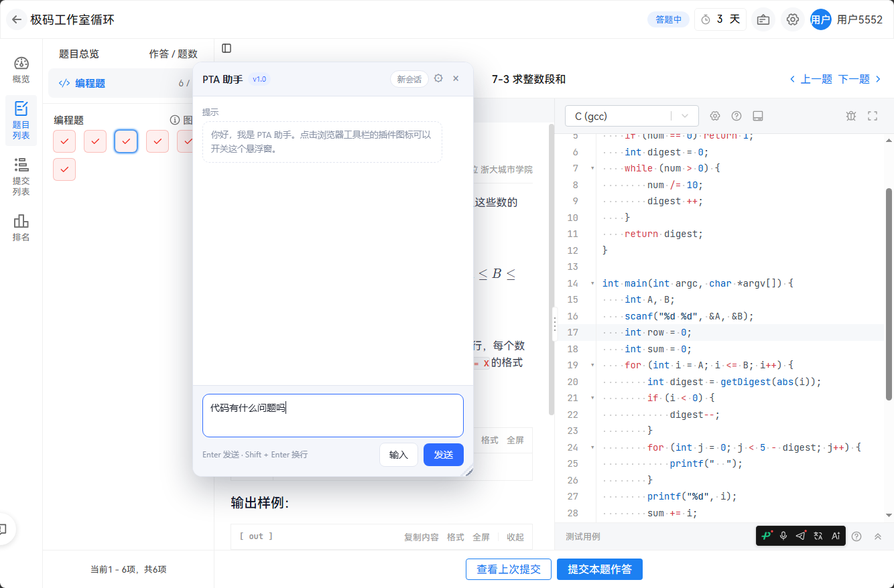Click the microphone icon in floating toolbar
This screenshot has width=894, height=588.
click(x=783, y=536)
